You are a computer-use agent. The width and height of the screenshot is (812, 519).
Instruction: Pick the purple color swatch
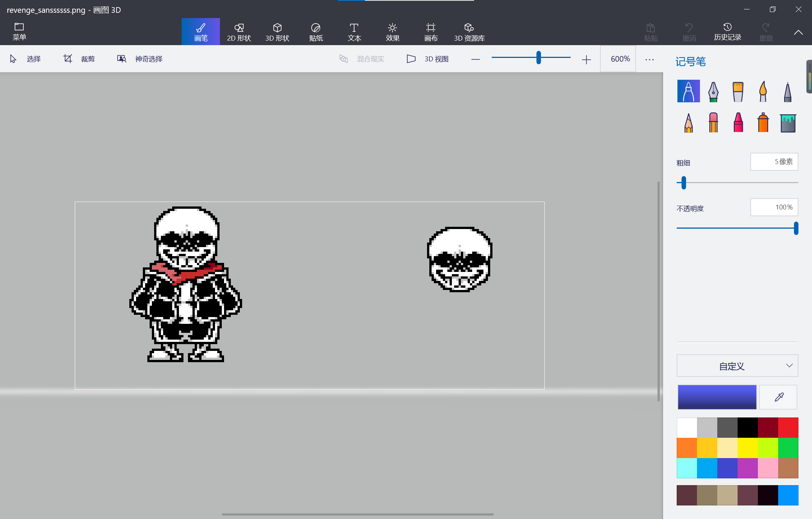tap(748, 468)
